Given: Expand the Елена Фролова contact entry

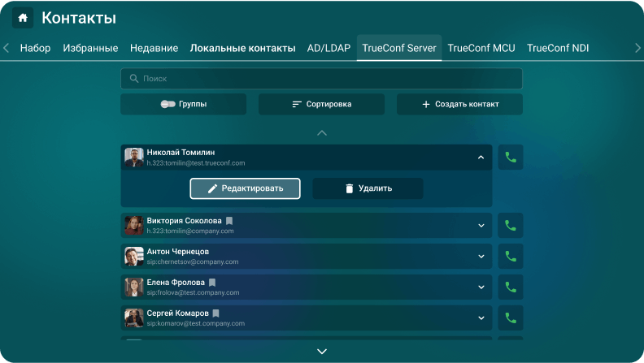Looking at the screenshot, I should [x=481, y=287].
